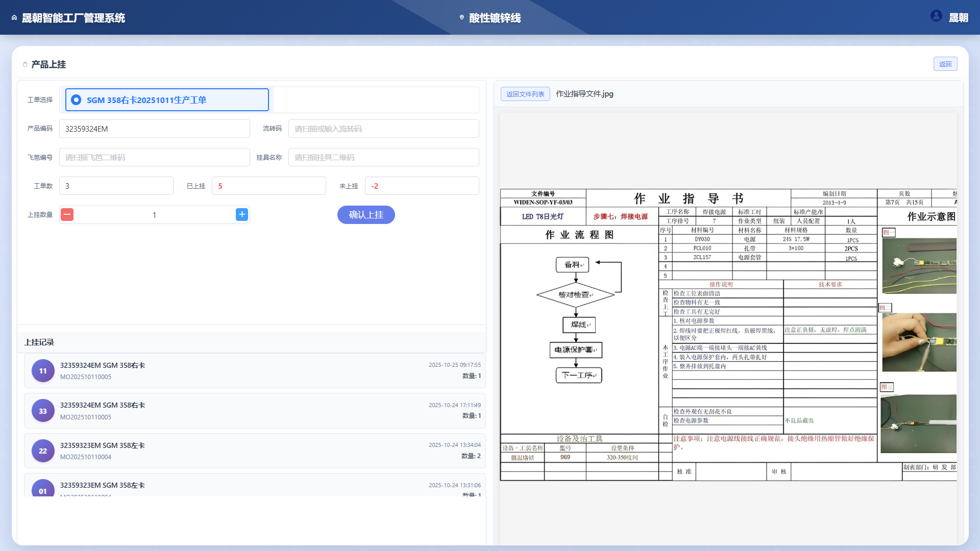The width and height of the screenshot is (980, 551).
Task: Open the user avatar icon for 晟朝
Action: point(936,16)
